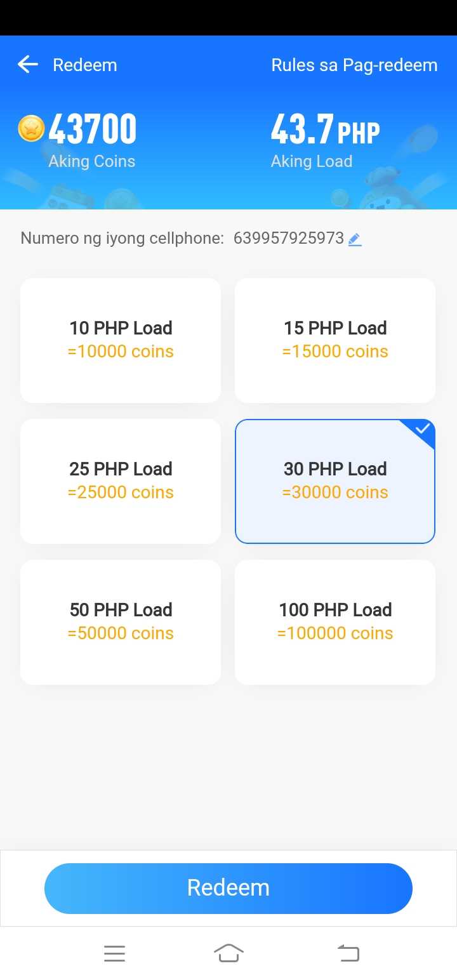Tap the selected 30 PHP Load card
Viewport: 457px width, 980px height.
[335, 481]
